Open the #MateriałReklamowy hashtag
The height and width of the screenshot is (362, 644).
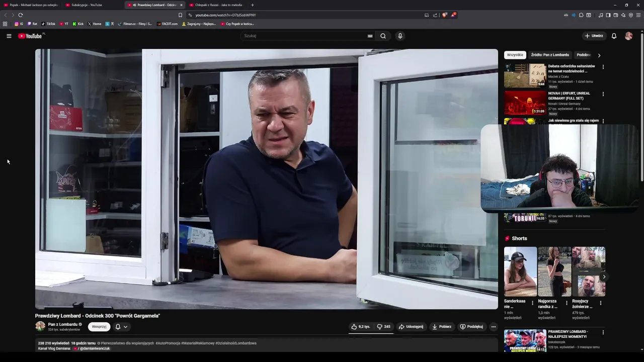click(198, 343)
